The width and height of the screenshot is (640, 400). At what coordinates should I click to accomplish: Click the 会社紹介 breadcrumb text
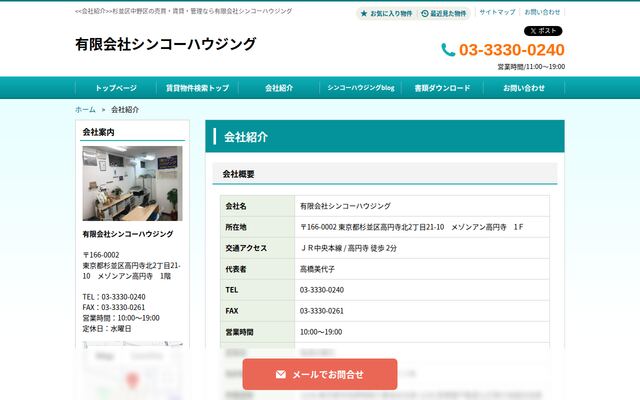tap(125, 109)
